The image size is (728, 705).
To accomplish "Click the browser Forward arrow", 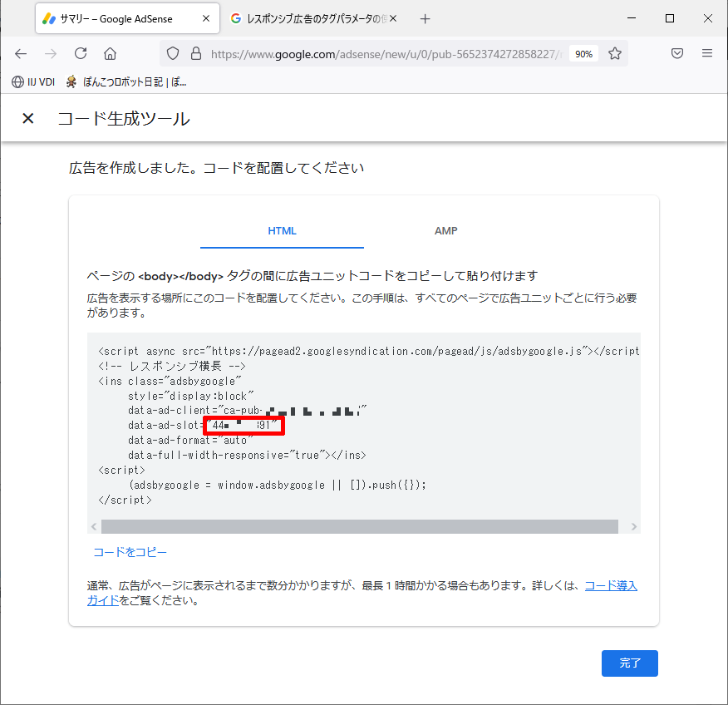I will (x=50, y=54).
